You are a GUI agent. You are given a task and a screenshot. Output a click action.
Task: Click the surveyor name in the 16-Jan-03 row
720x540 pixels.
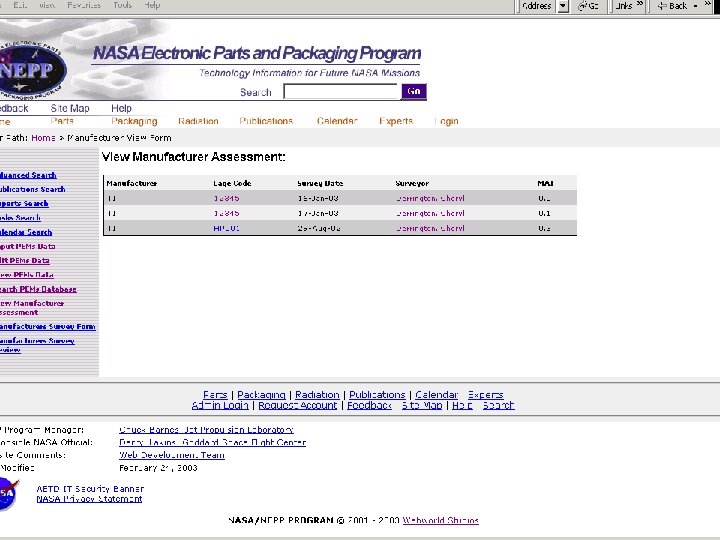tap(430, 198)
